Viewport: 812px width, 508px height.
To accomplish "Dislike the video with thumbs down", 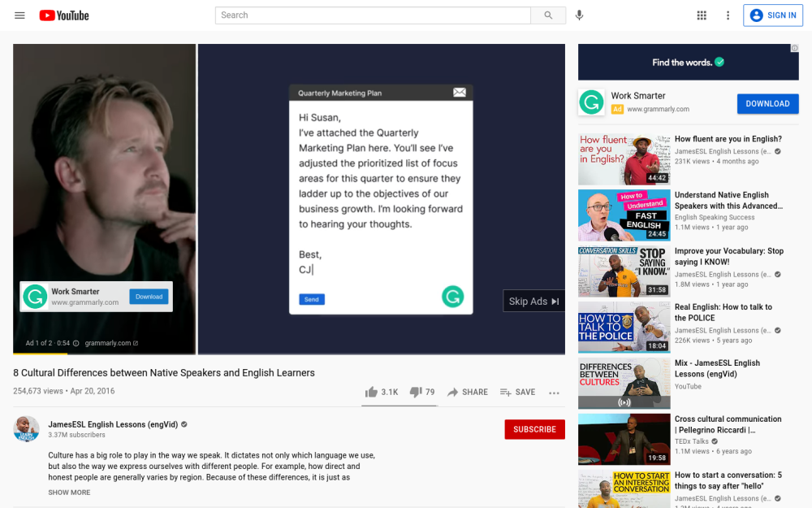I will click(x=422, y=393).
